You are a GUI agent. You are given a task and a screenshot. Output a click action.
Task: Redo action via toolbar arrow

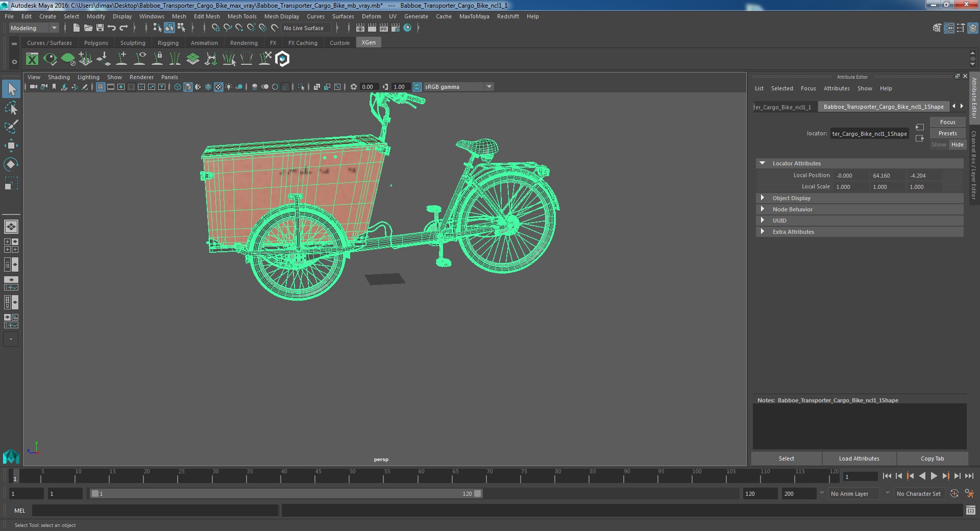124,28
